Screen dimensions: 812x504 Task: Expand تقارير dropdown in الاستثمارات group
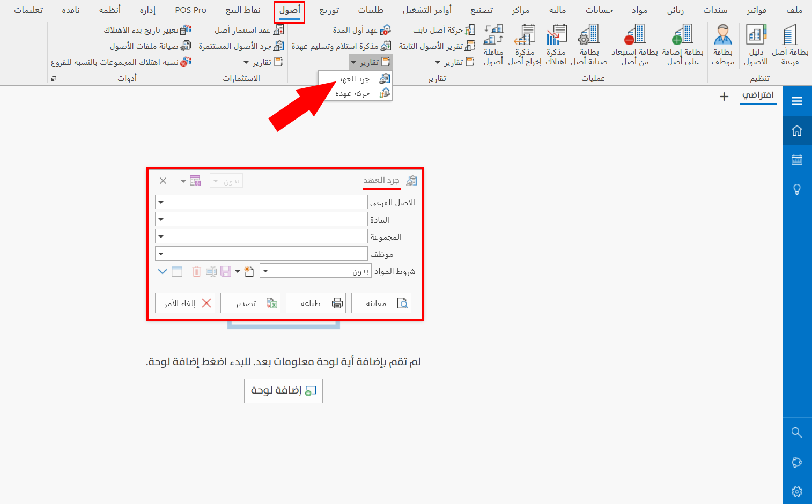(x=263, y=62)
